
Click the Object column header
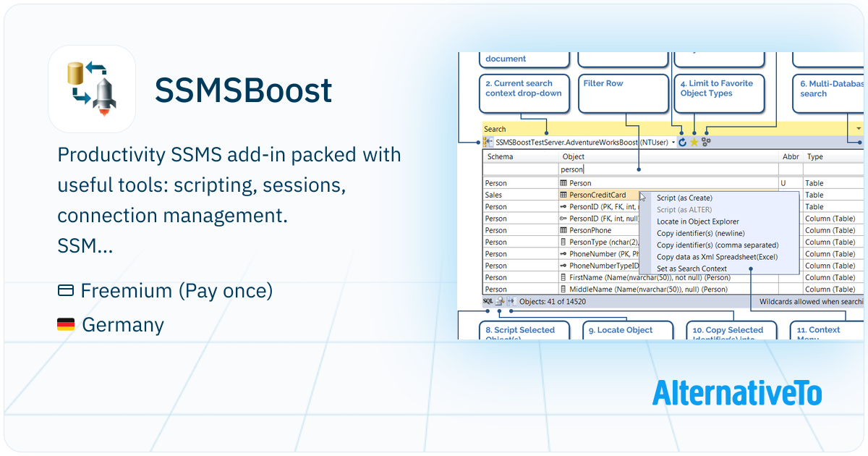coord(669,156)
